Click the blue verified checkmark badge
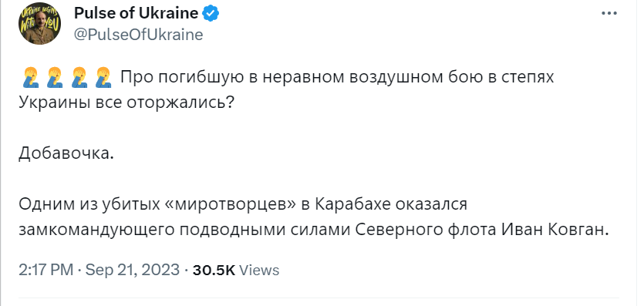The height and width of the screenshot is (306, 644). (x=211, y=14)
